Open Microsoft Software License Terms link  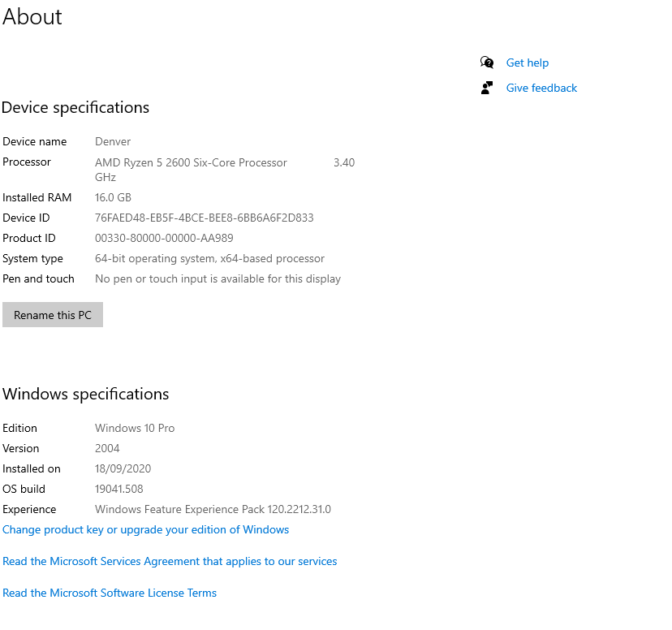coord(110,593)
